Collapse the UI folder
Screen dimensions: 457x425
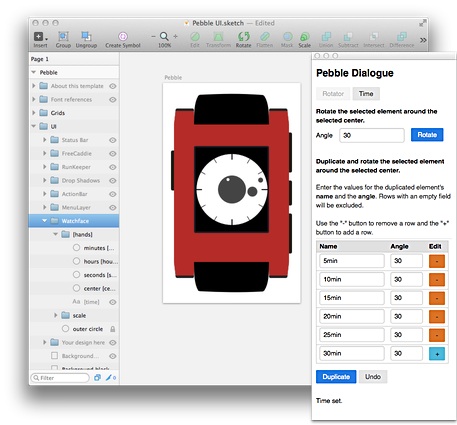click(33, 126)
